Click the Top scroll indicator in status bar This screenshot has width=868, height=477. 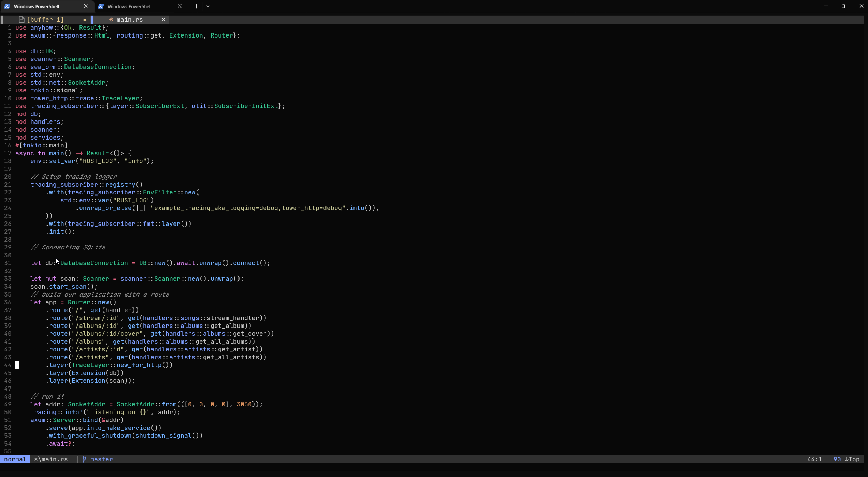click(x=852, y=459)
